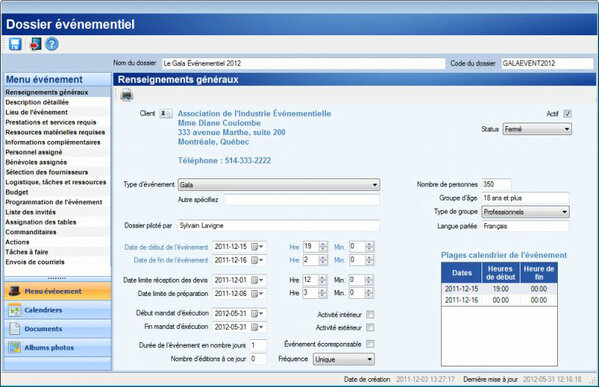Image resolution: width=599 pixels, height=387 pixels.
Task: Select the 2011-12-15 row in calendar table
Action: point(499,289)
